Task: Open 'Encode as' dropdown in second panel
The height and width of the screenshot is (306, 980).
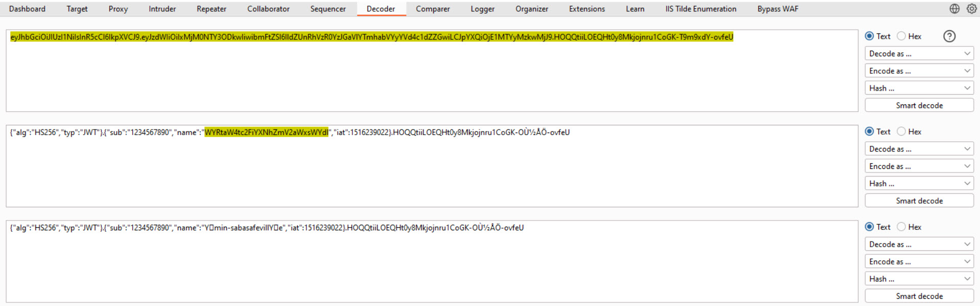Action: [x=919, y=166]
